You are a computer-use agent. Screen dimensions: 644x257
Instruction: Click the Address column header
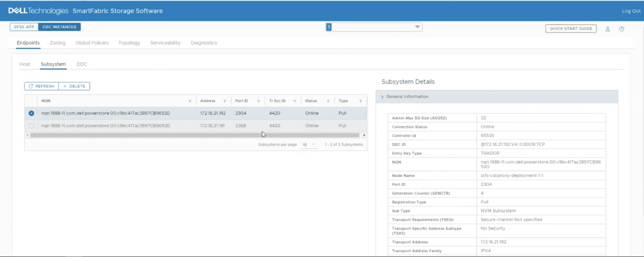[208, 101]
